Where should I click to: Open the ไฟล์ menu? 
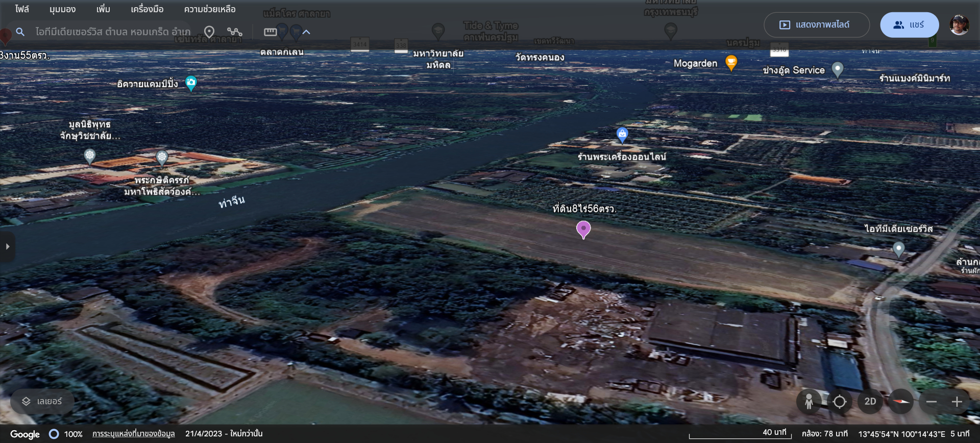pyautogui.click(x=22, y=9)
